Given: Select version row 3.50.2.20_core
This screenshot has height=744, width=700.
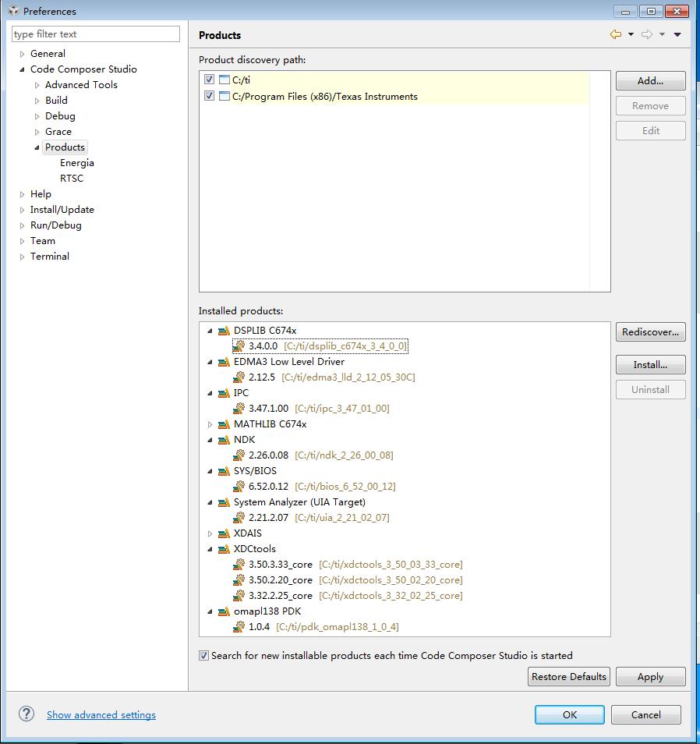Looking at the screenshot, I should pos(348,580).
